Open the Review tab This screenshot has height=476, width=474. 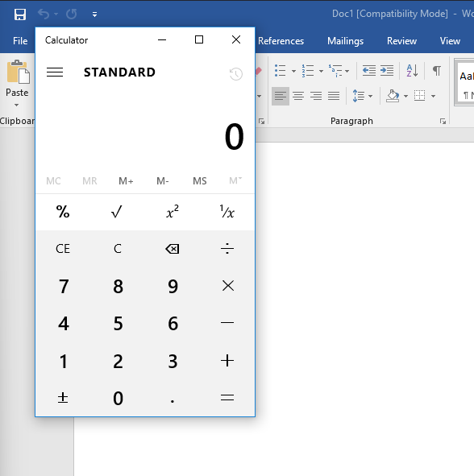point(401,41)
